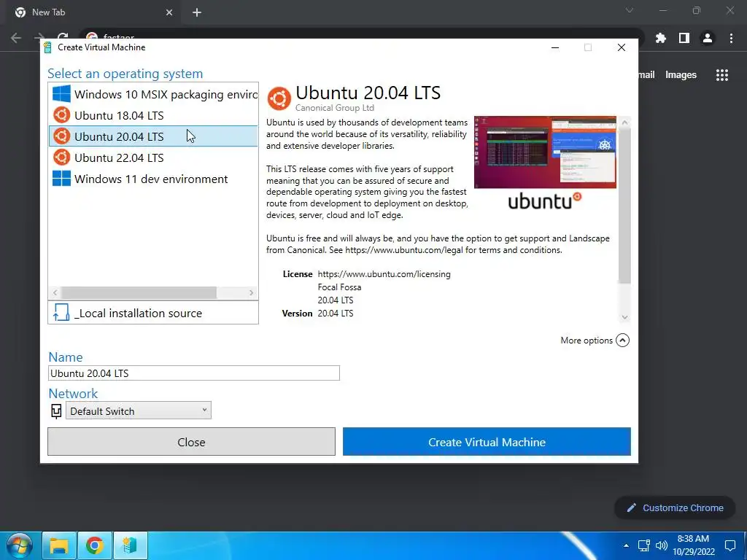Click the Create Virtual Machine title icon
The width and height of the screenshot is (747, 560).
pos(47,47)
